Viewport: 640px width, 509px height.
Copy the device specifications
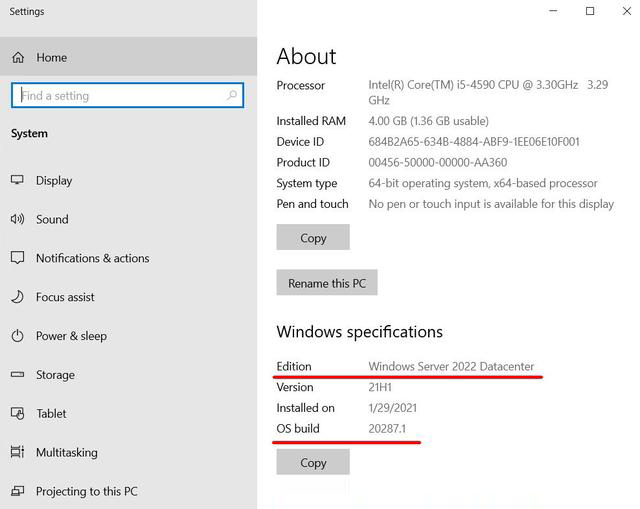pos(313,238)
